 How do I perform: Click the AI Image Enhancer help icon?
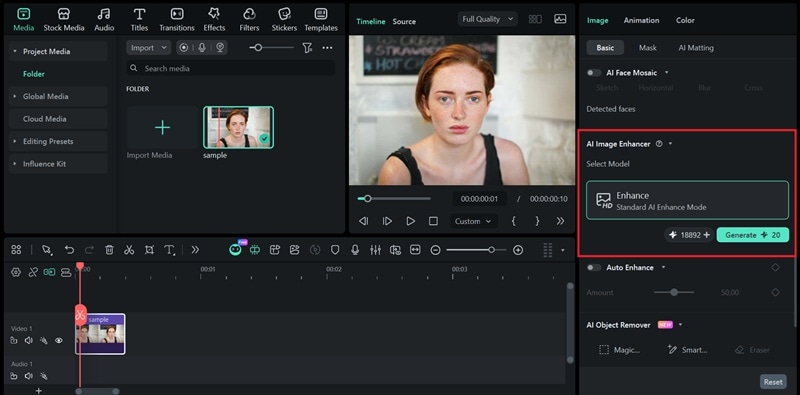(659, 144)
